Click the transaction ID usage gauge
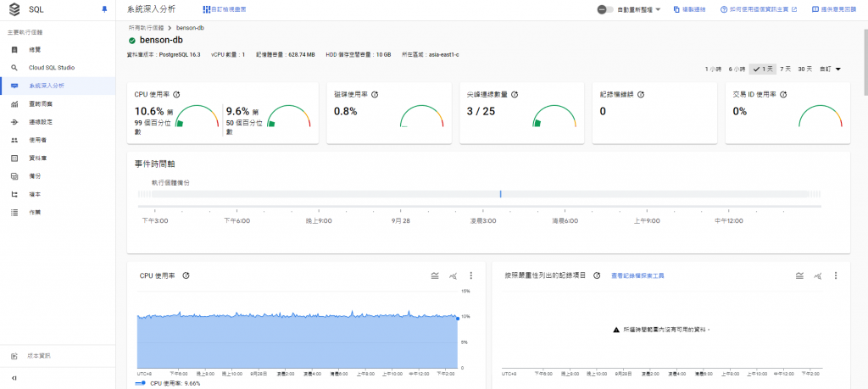The width and height of the screenshot is (868, 389). [x=820, y=116]
